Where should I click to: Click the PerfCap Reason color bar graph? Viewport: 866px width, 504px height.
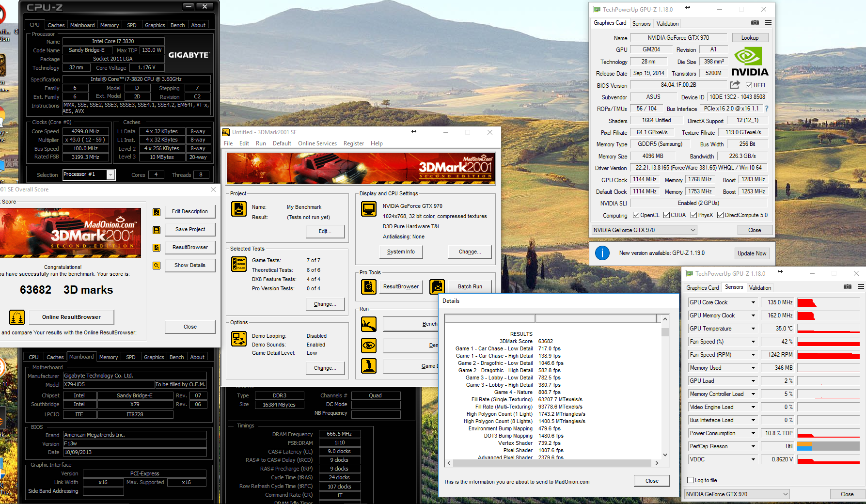[828, 446]
